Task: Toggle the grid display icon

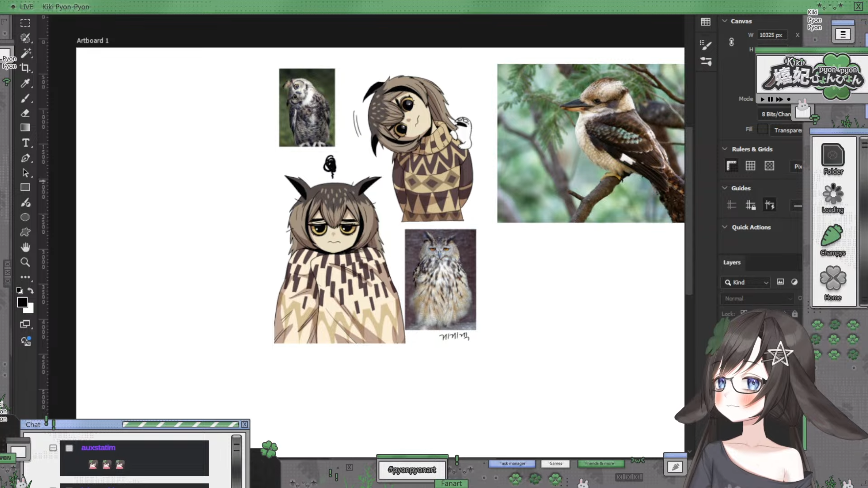Action: pyautogui.click(x=750, y=166)
